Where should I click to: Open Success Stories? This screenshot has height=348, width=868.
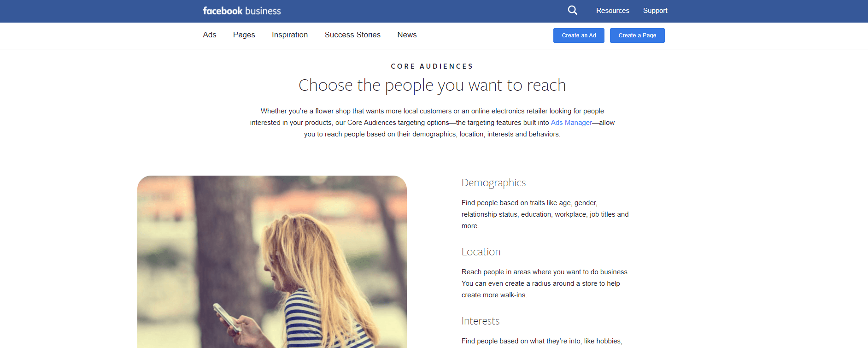click(352, 35)
